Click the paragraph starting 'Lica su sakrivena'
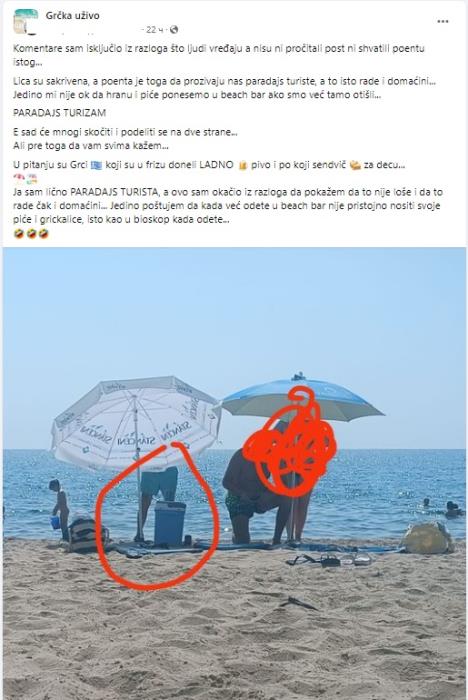This screenshot has height=700, width=468. point(224,88)
